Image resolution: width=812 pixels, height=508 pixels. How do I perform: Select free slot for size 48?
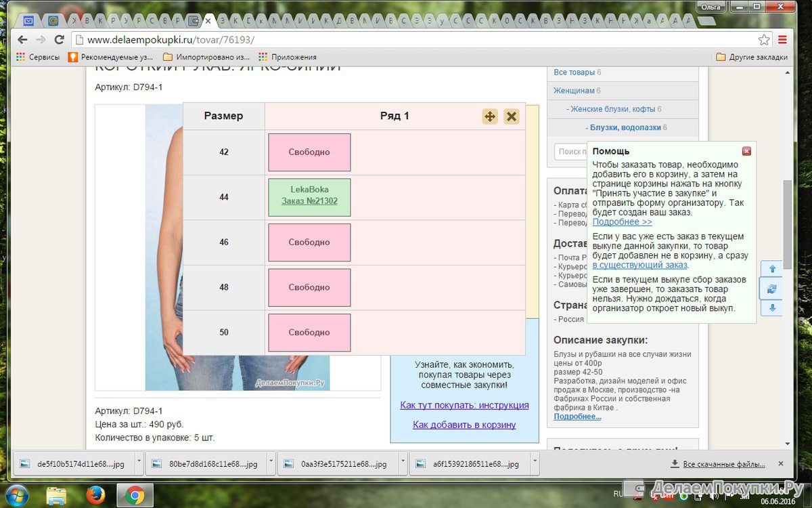coord(309,287)
